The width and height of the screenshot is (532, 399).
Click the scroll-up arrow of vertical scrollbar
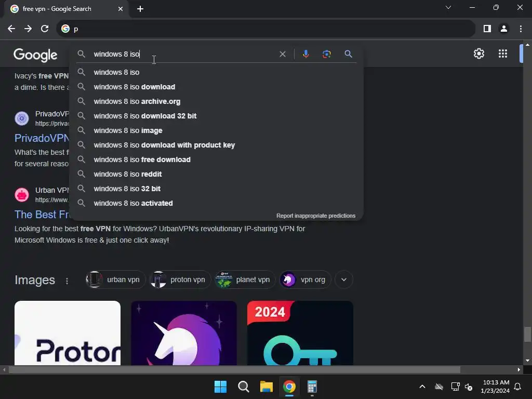coord(527,45)
